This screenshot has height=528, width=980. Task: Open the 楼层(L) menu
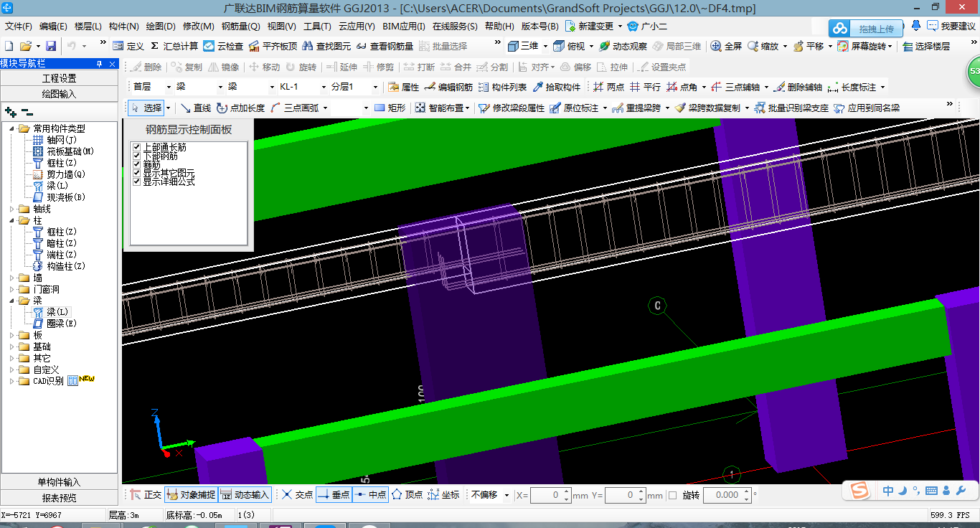pos(88,27)
